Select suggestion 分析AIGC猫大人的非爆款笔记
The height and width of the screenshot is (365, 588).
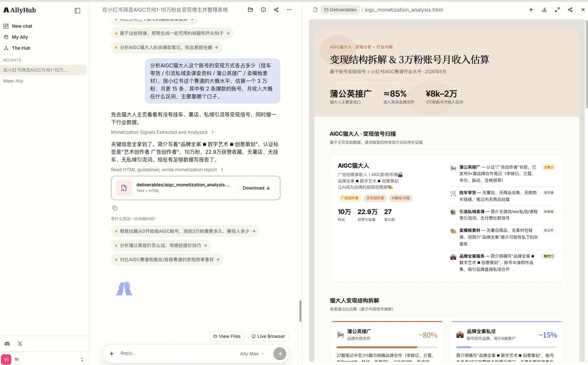pos(166,47)
